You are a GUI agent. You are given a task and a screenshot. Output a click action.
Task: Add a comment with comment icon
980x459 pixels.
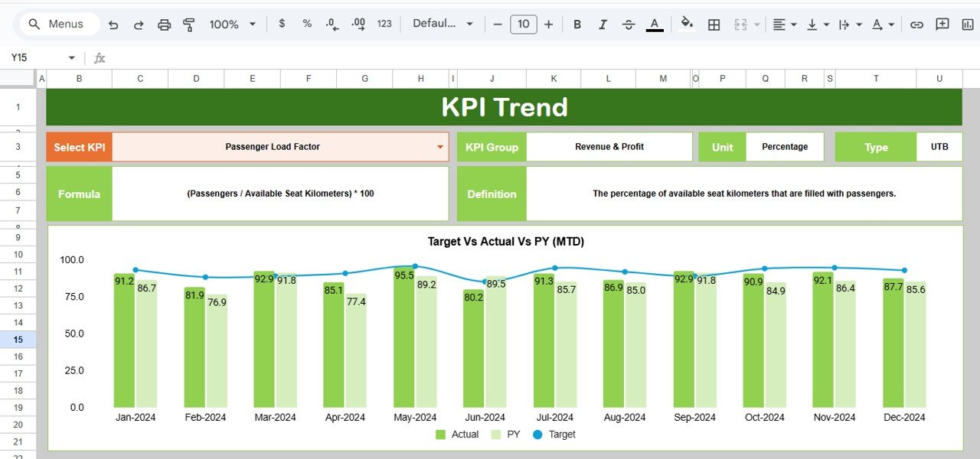[x=942, y=24]
